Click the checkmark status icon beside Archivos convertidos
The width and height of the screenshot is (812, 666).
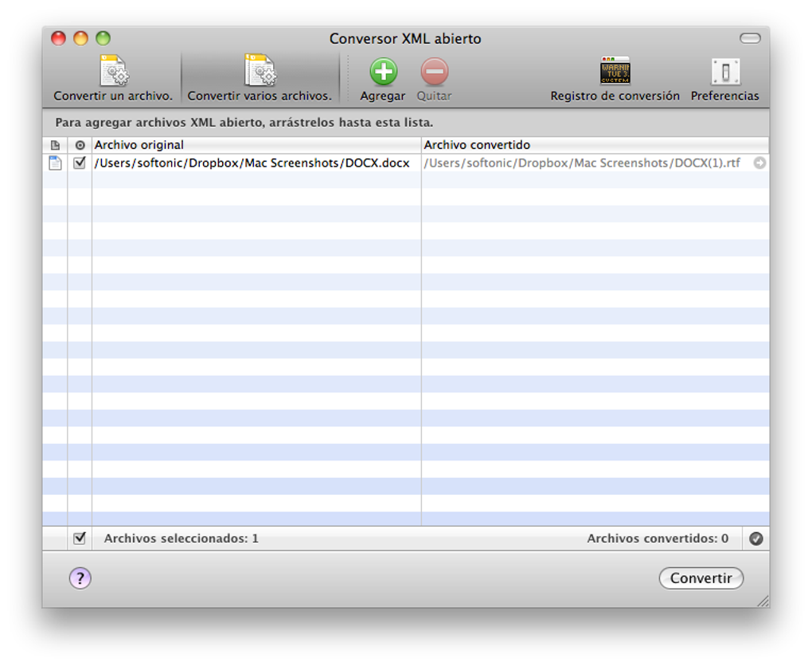pyautogui.click(x=756, y=539)
